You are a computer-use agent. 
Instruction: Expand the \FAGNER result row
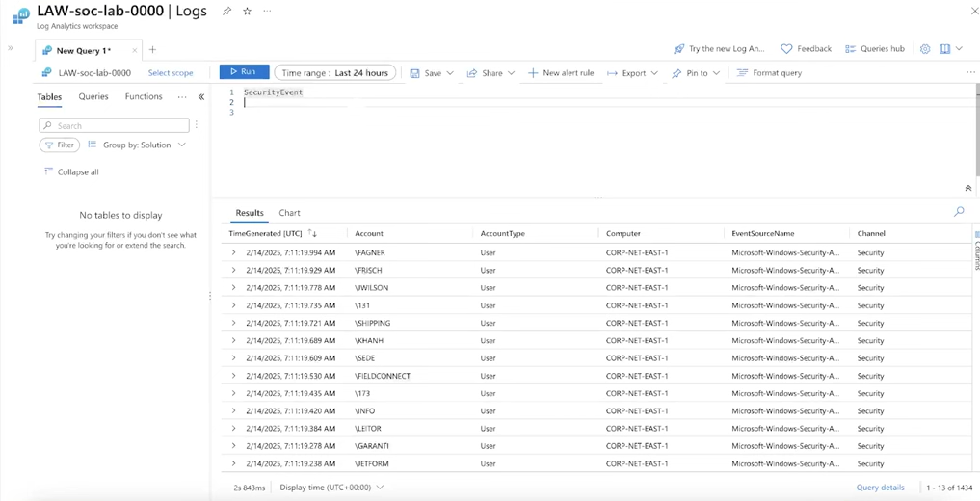(234, 252)
